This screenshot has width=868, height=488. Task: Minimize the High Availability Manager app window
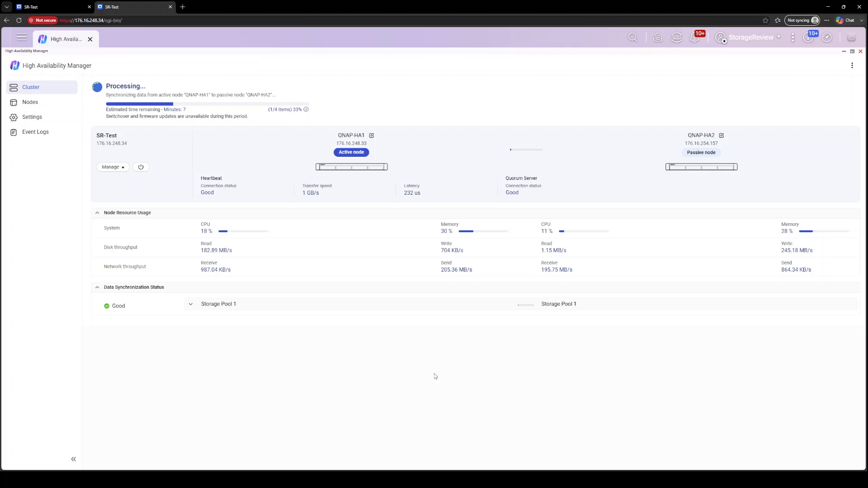[844, 52]
